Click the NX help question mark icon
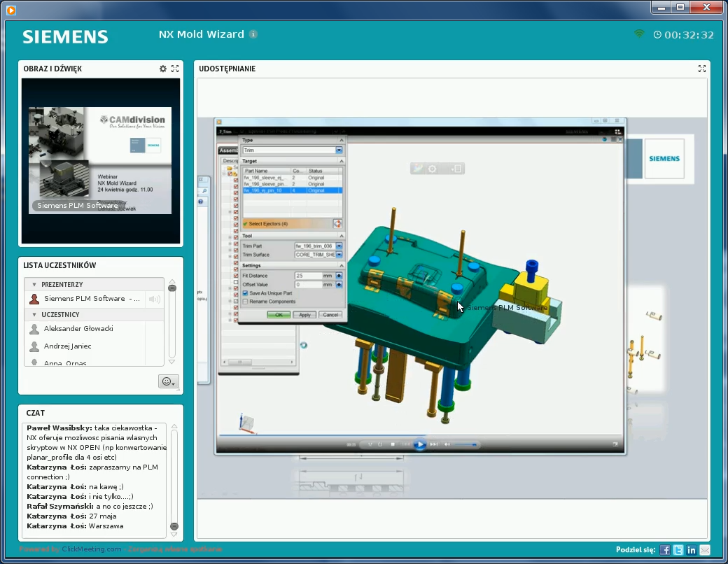This screenshot has height=564, width=728. coord(201,202)
